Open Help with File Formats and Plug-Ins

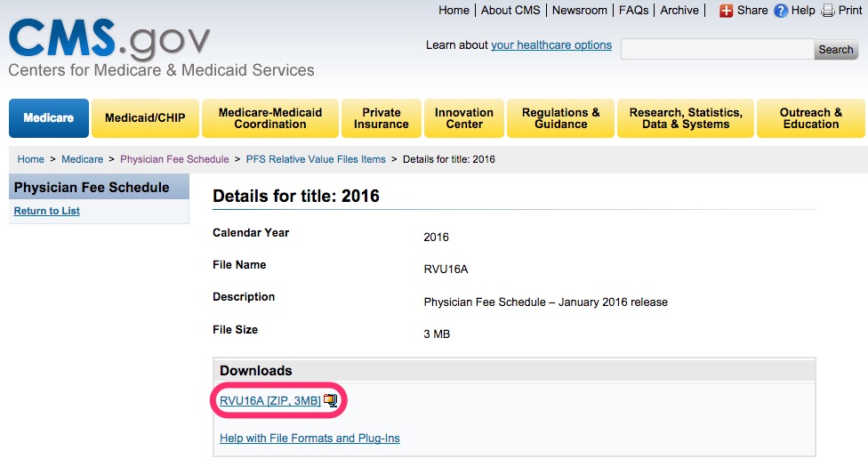click(309, 438)
